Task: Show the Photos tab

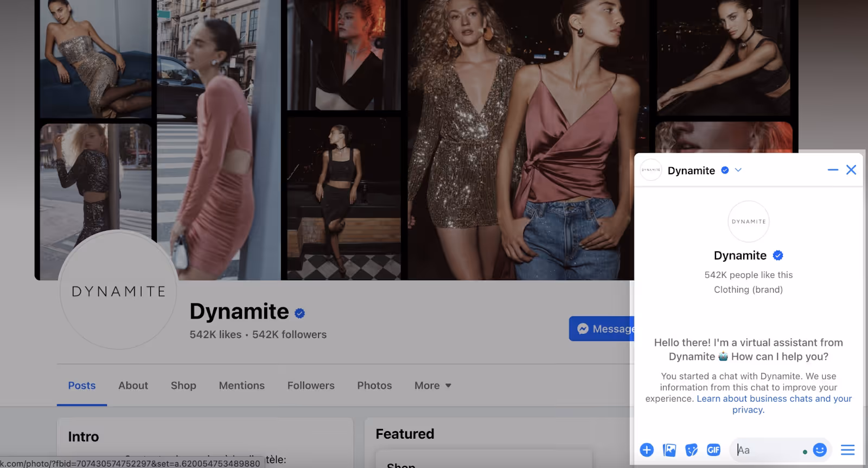Action: click(x=374, y=385)
